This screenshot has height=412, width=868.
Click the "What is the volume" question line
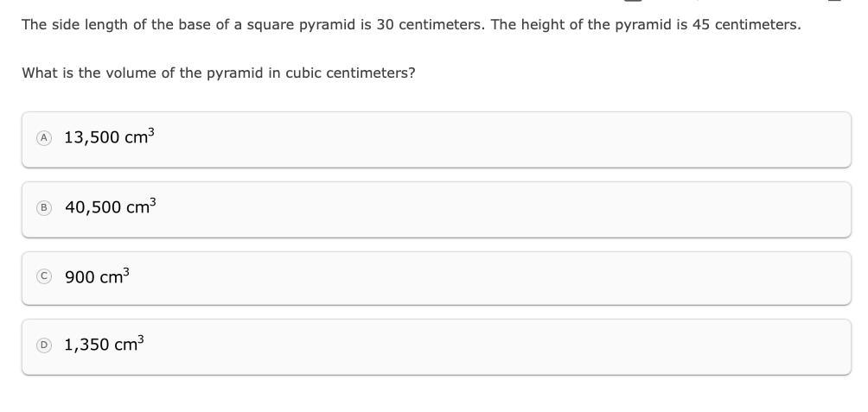(x=218, y=73)
